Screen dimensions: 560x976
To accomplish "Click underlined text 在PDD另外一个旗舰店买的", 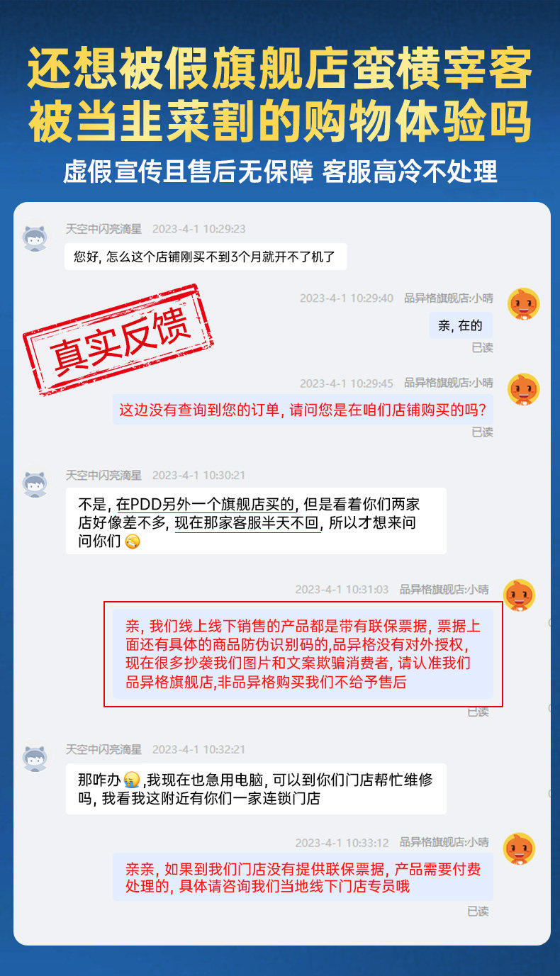I will (x=206, y=505).
